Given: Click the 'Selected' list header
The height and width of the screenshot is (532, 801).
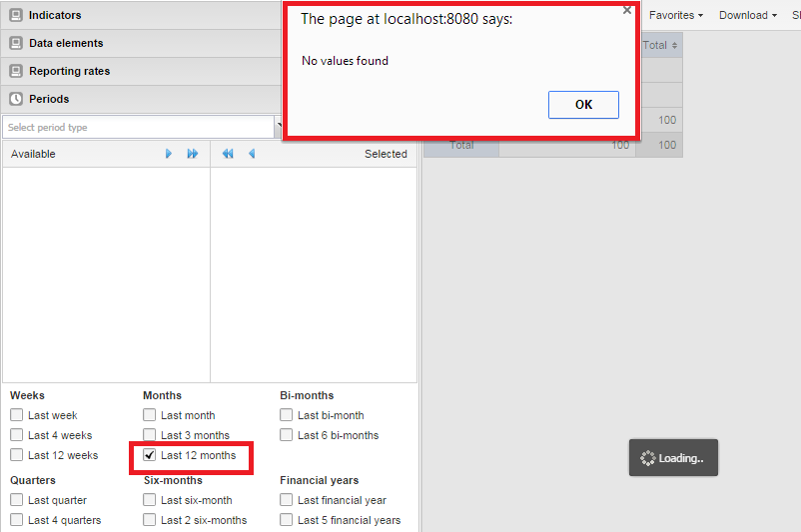Looking at the screenshot, I should coord(386,154).
